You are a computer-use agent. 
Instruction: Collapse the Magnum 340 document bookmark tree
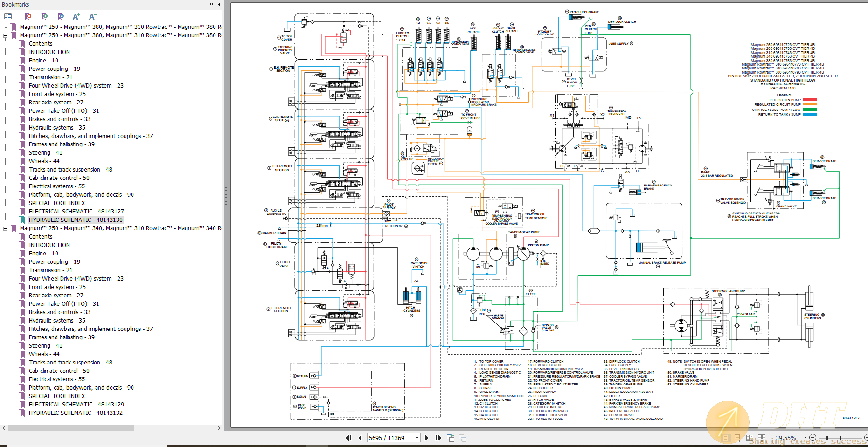tap(5, 228)
